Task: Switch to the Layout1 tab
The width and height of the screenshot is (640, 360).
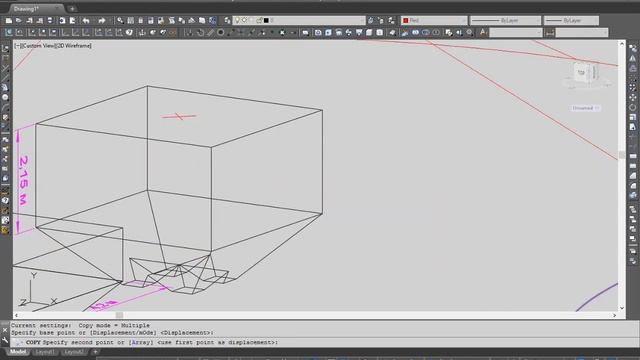Action: click(x=44, y=352)
